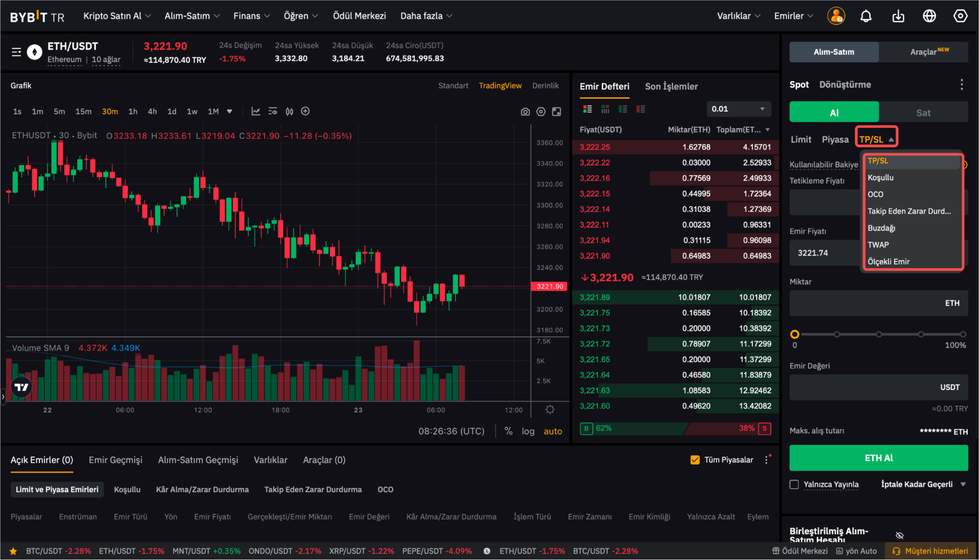
Task: Click the notification bell icon
Action: (866, 16)
